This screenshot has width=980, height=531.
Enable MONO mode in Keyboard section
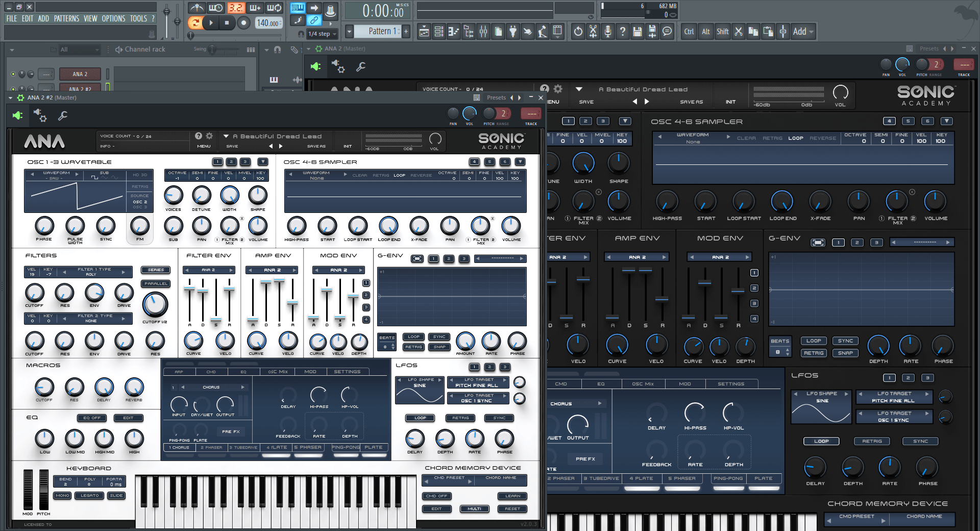[x=63, y=496]
